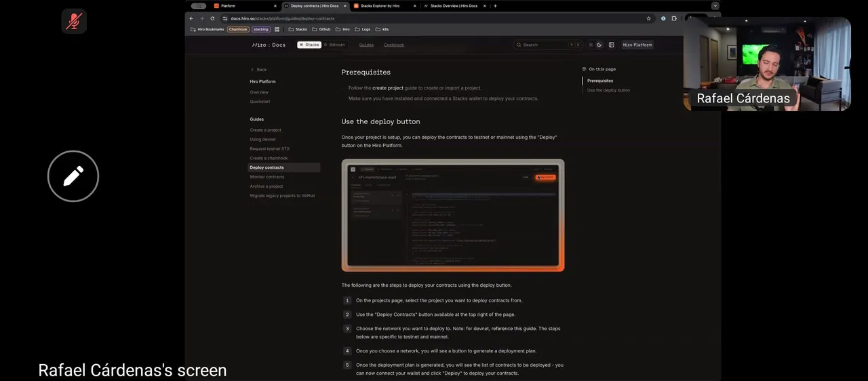Open Archive a project guide
868x381 pixels.
point(267,186)
